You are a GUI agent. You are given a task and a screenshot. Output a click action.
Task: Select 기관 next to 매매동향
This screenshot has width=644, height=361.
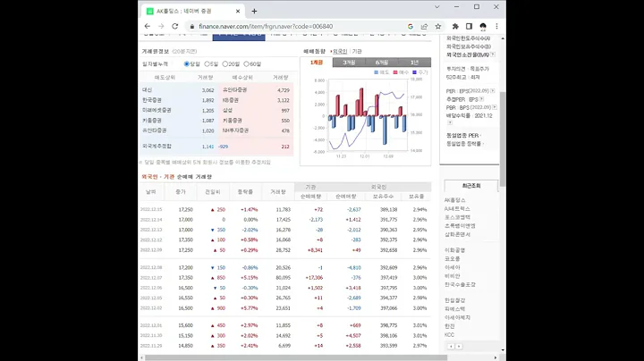[x=357, y=51]
